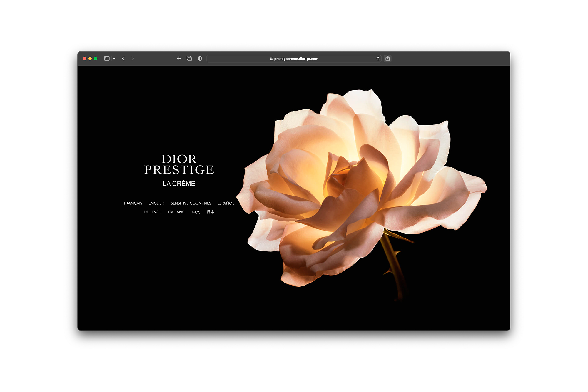Expand the sidebar options dropdown chevron

[114, 59]
